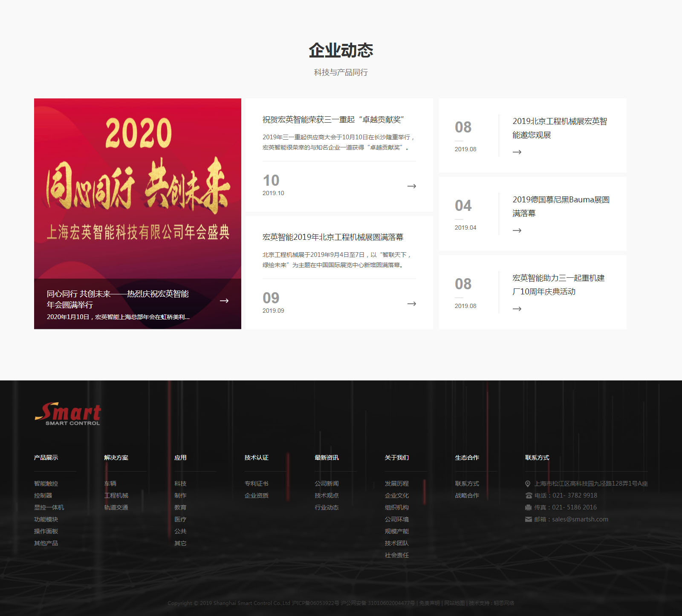
Task: Click the 解决方案 footer column heading
Action: tap(116, 458)
